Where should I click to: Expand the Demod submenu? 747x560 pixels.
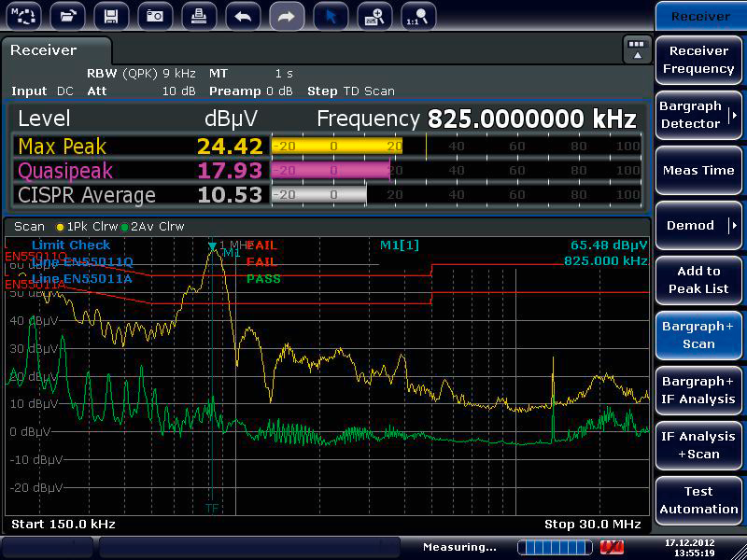698,225
